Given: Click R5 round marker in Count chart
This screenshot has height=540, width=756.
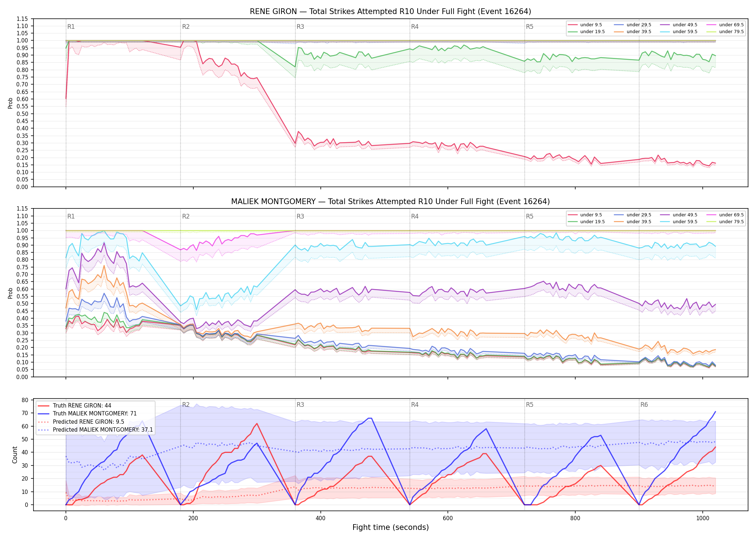Looking at the screenshot, I should pos(530,405).
